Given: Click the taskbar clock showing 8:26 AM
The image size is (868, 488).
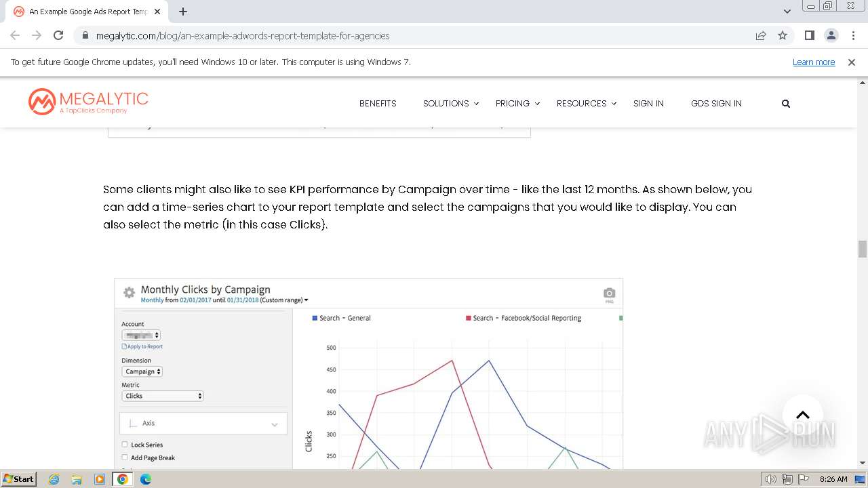Looking at the screenshot, I should pos(833,479).
